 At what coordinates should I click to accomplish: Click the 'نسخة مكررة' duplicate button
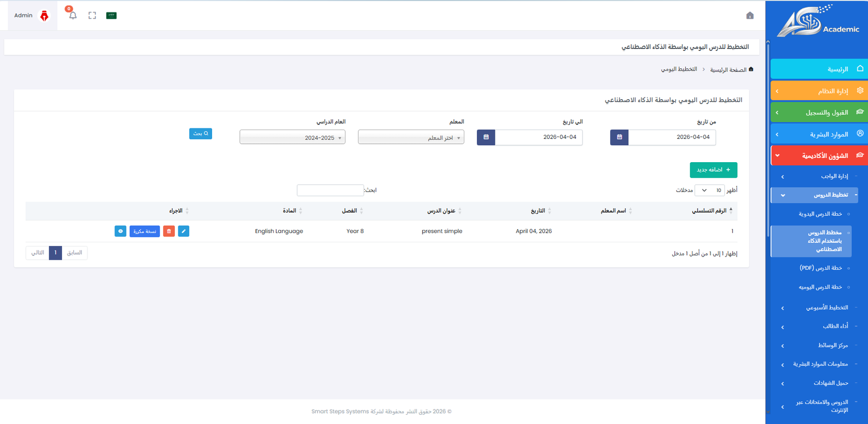click(x=145, y=232)
